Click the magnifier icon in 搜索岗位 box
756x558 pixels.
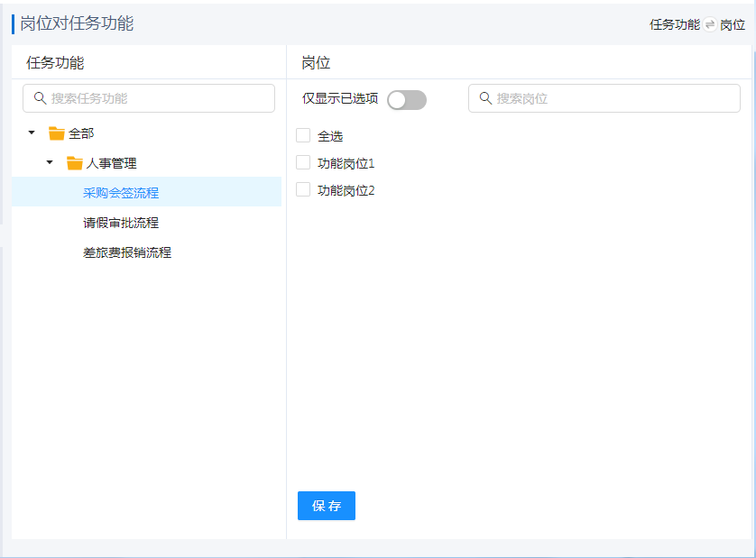(x=485, y=98)
